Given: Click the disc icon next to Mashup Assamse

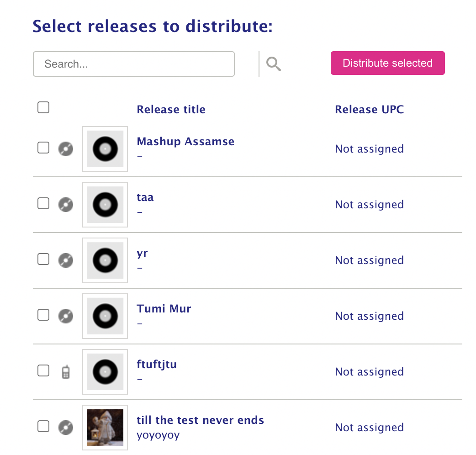Looking at the screenshot, I should [66, 149].
